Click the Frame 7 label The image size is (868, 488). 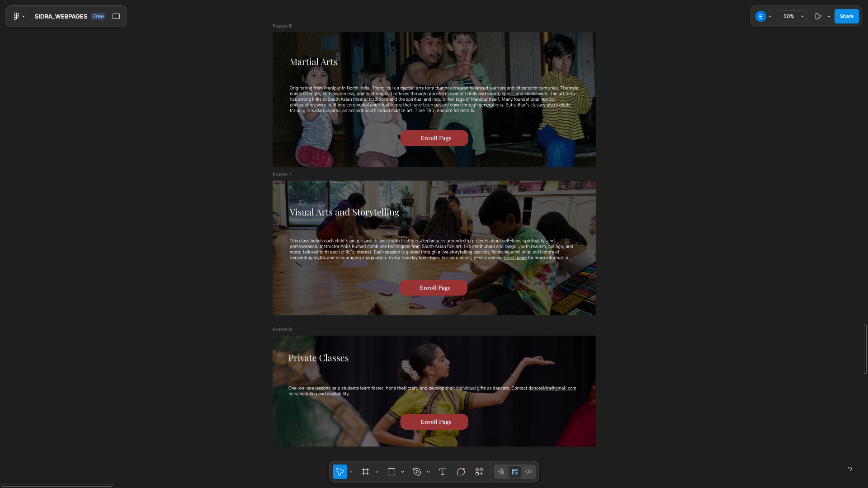pyautogui.click(x=282, y=174)
